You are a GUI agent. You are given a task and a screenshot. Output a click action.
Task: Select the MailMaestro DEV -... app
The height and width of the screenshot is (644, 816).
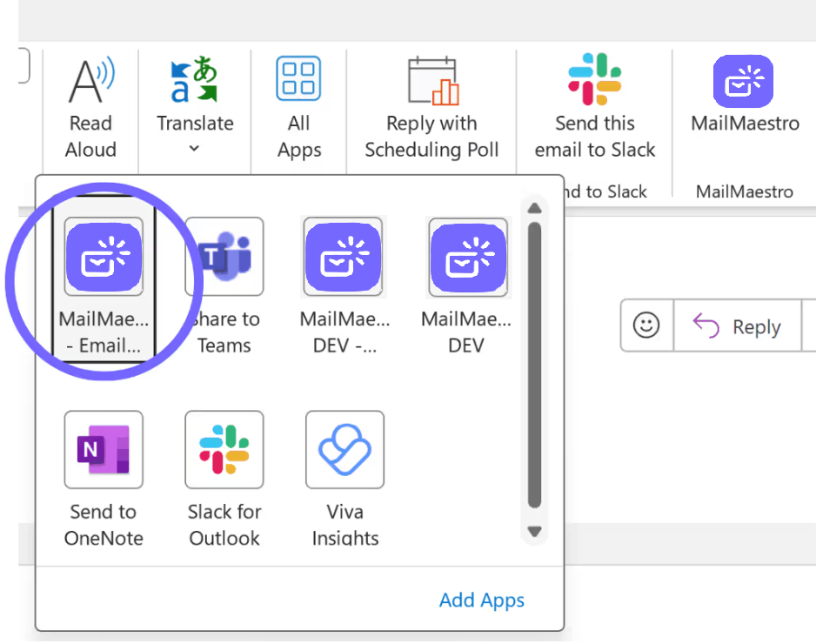(344, 286)
